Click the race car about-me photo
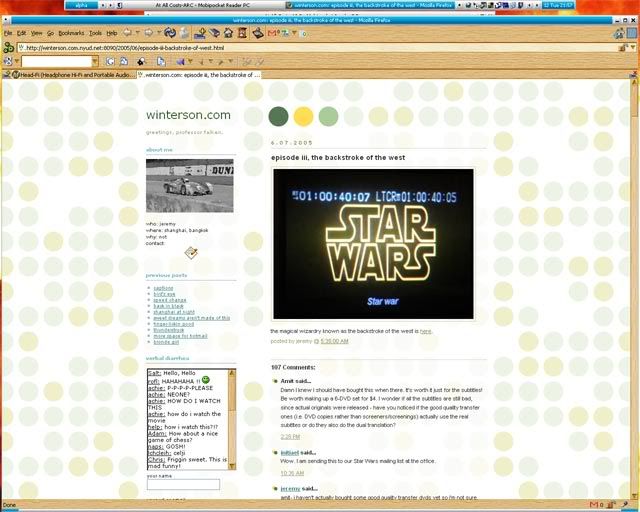Screen dimensions: 640x512 tap(190, 186)
